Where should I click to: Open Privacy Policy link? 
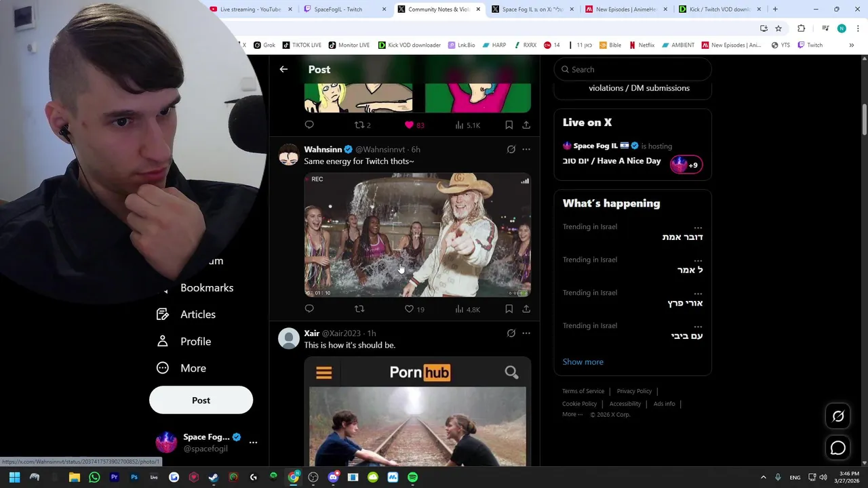tap(634, 391)
